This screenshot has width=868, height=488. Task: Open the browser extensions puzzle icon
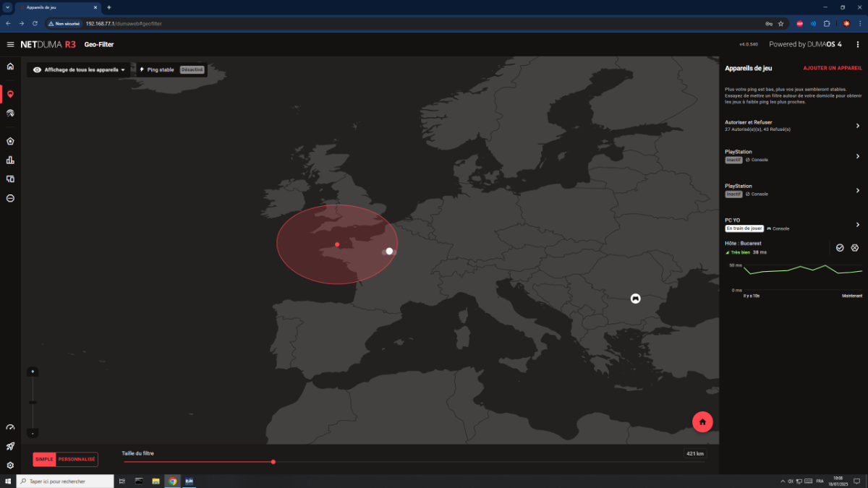(827, 23)
